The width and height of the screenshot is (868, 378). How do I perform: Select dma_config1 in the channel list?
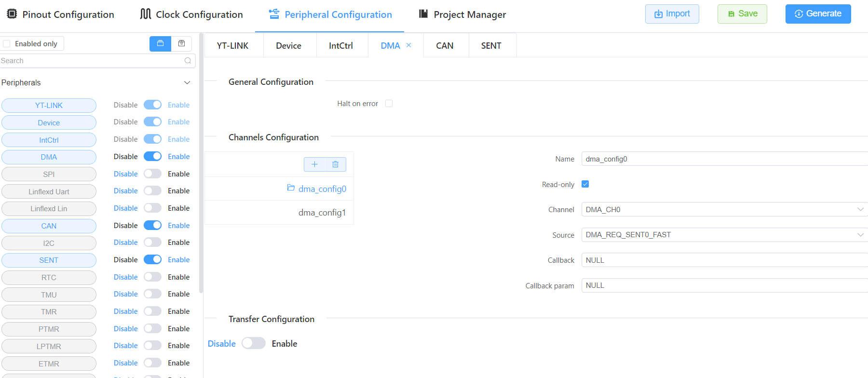click(322, 213)
